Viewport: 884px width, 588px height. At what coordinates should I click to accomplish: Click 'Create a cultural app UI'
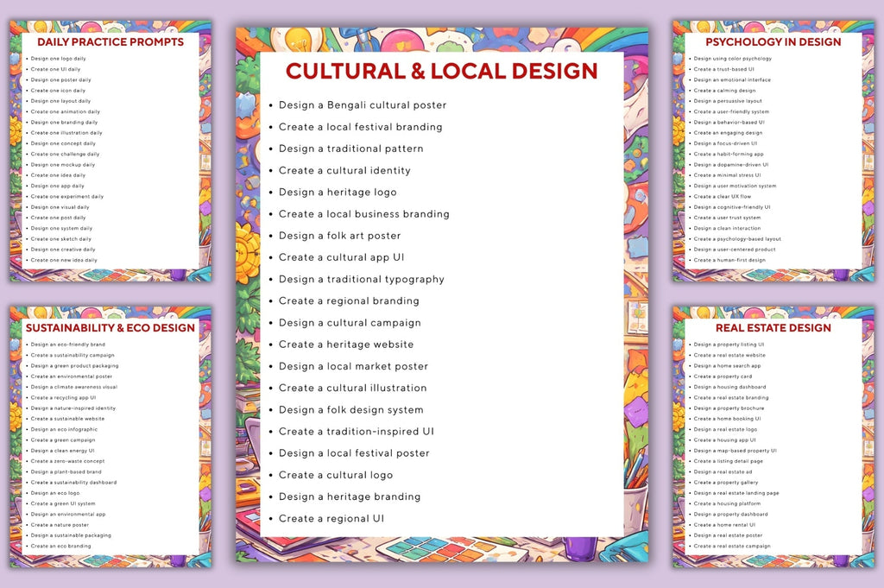(342, 257)
